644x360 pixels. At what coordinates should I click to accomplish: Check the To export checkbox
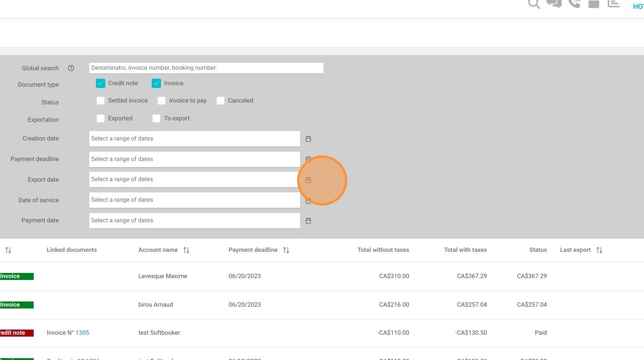coord(156,118)
